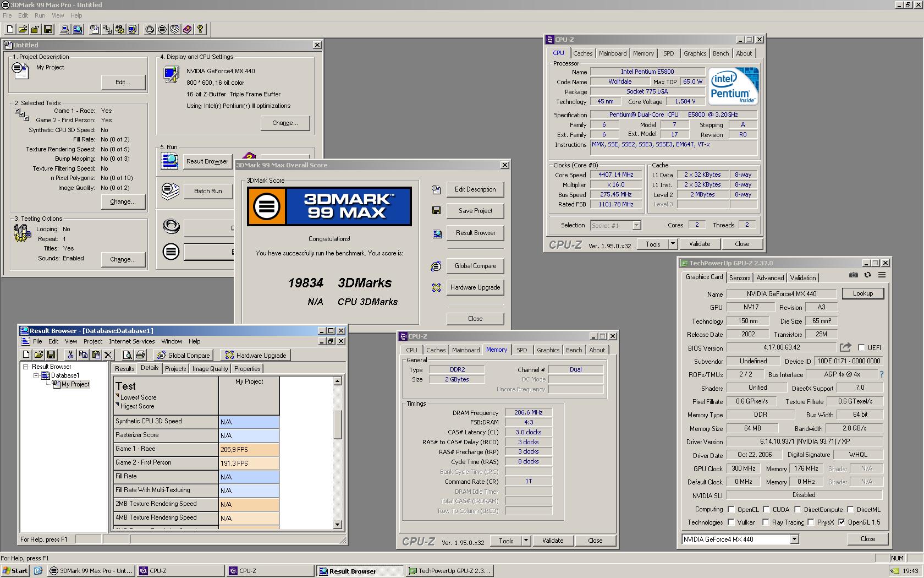Click Save floppy icon in 3DMark main toolbar

(x=48, y=29)
